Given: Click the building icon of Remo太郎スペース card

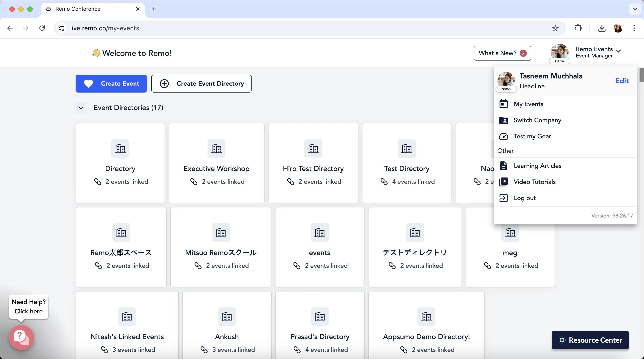Looking at the screenshot, I should coord(121,232).
